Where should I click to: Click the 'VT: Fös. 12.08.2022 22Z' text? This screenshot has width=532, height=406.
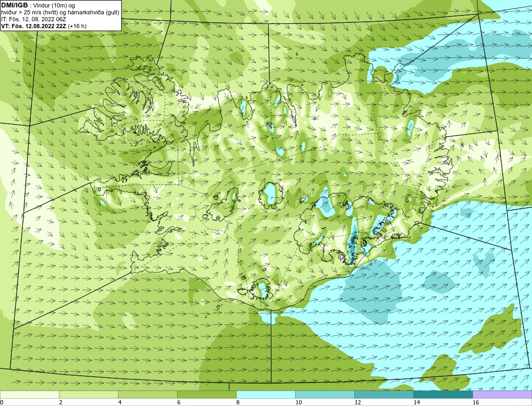point(34,26)
